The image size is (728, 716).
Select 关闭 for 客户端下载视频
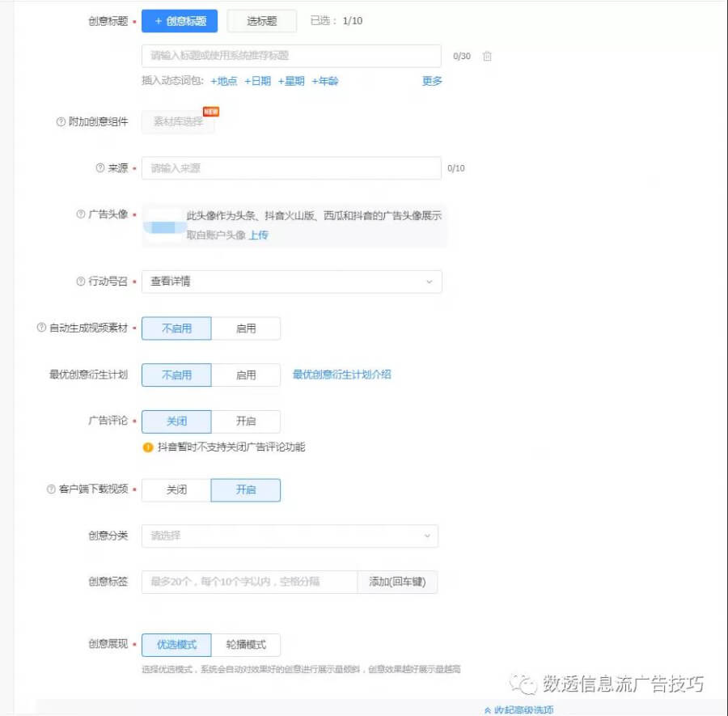click(x=176, y=490)
